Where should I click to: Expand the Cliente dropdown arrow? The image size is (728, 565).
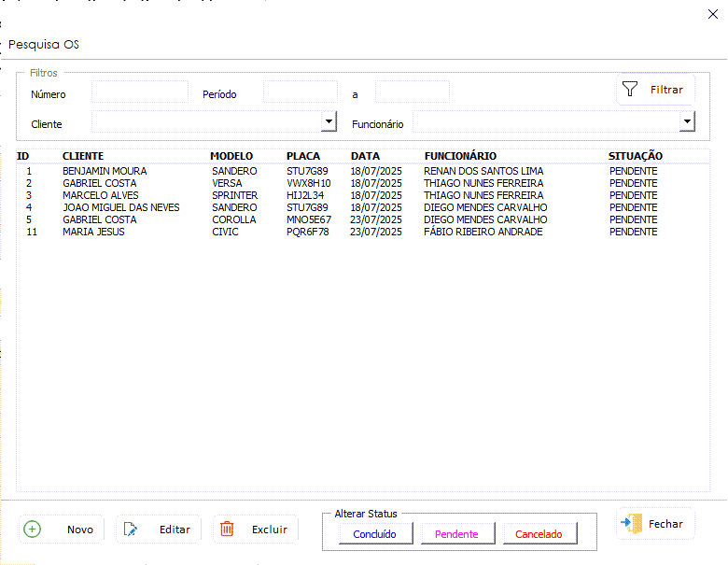[x=329, y=121]
